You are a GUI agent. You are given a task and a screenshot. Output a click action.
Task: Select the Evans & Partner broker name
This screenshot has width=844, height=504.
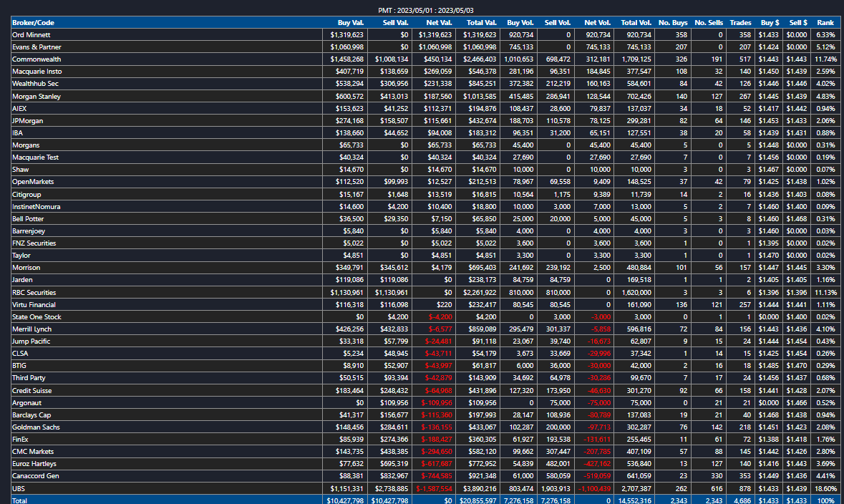coord(37,47)
